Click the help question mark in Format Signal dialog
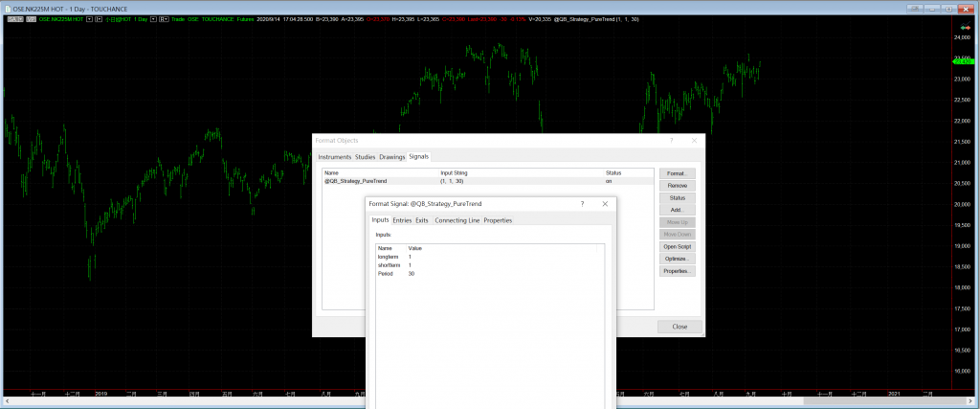Viewport: 980px width, 409px height. pos(582,204)
